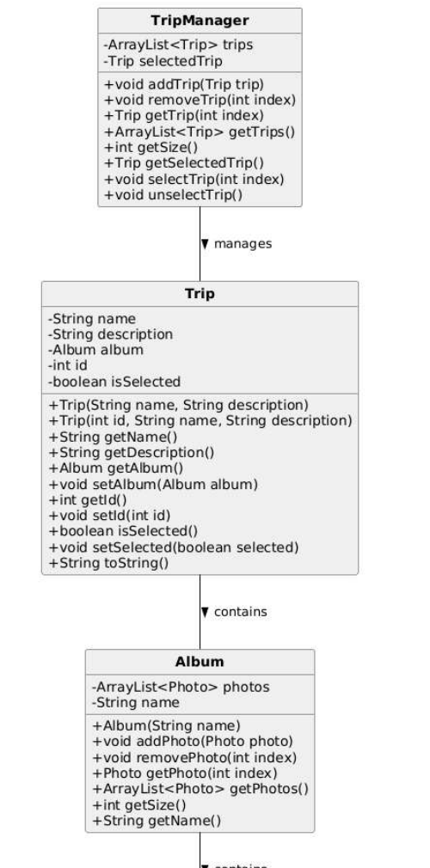Select the Trip(int id, String name, String description) constructor
The height and width of the screenshot is (868, 430).
tap(200, 421)
